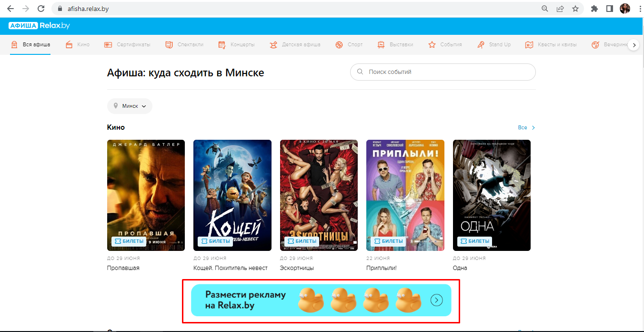Screen dimensions: 644x332
Task: Click the lock icon in address bar
Action: 60,9
